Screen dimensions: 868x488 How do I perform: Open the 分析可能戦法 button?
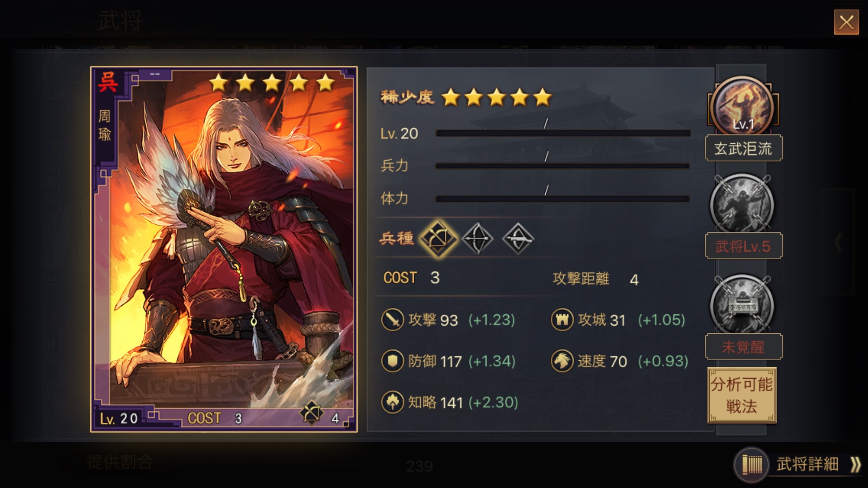(742, 395)
